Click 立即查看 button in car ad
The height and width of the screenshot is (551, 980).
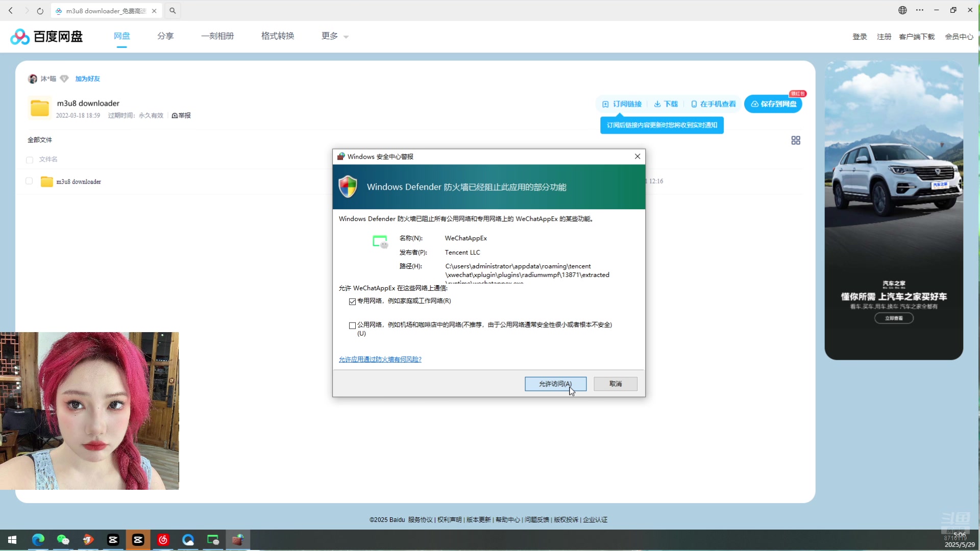[894, 318]
